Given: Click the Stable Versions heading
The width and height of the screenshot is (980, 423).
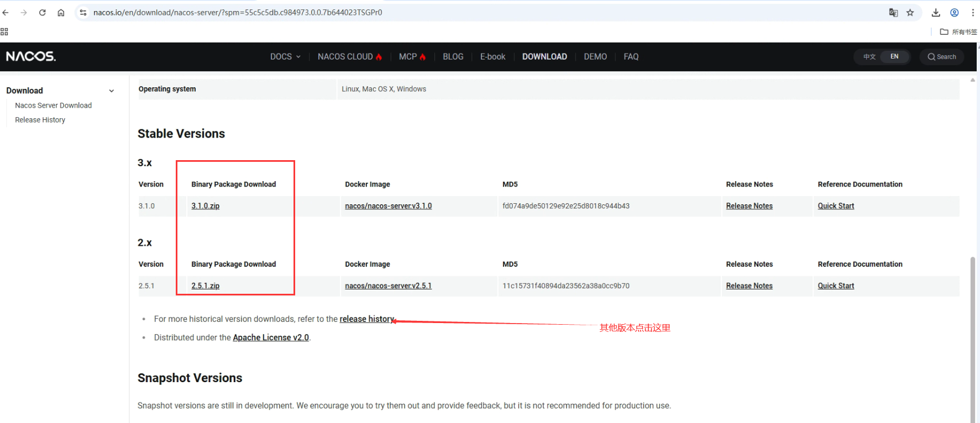Looking at the screenshot, I should coord(181,134).
